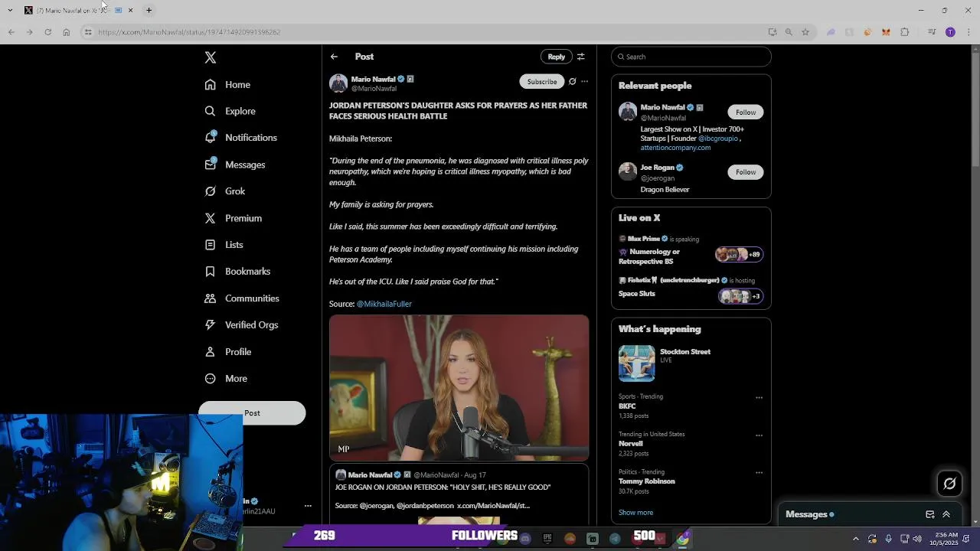Show hidden system tray icons
Image resolution: width=980 pixels, height=551 pixels.
pos(855,539)
